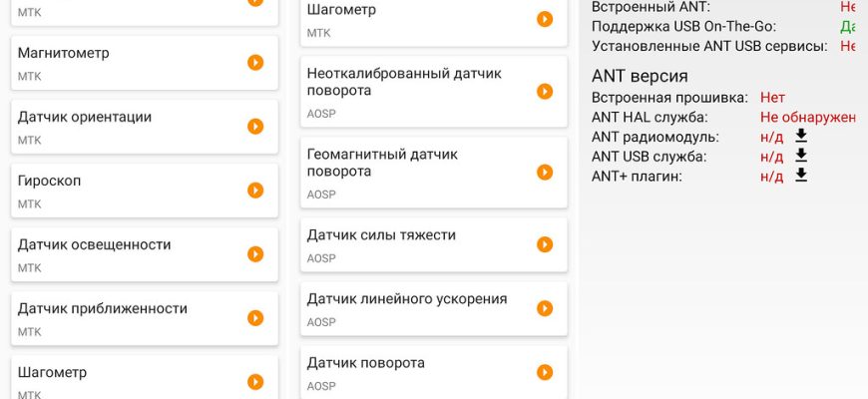Screen dimensions: 868x399
Task: Tap arrow for Неоткалиброванный датчик поворота
Action: tap(545, 91)
